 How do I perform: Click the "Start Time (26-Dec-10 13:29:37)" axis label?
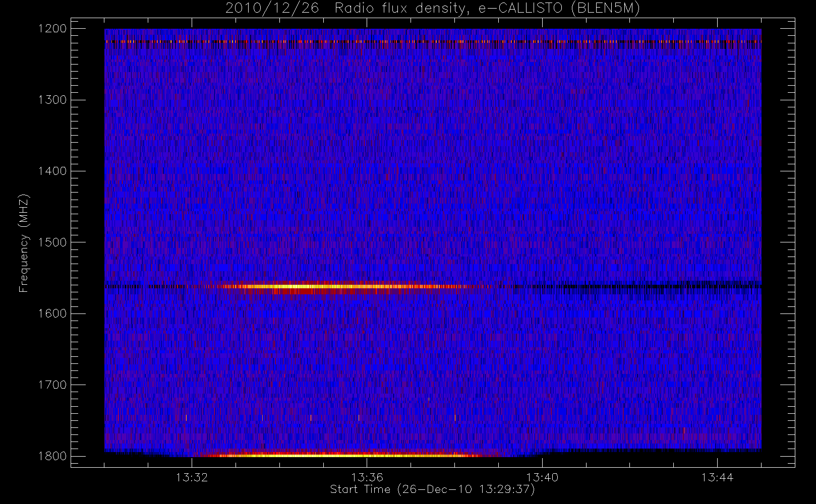click(x=432, y=489)
